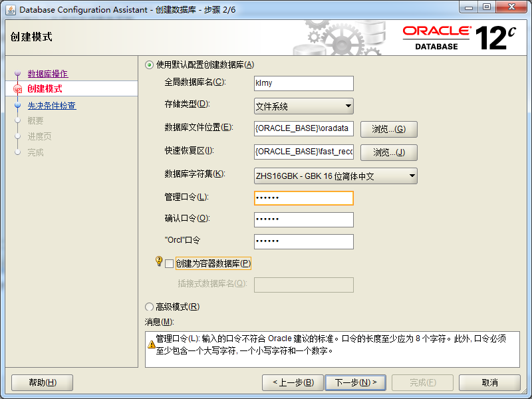Go back with 上一步 button

[x=293, y=383]
